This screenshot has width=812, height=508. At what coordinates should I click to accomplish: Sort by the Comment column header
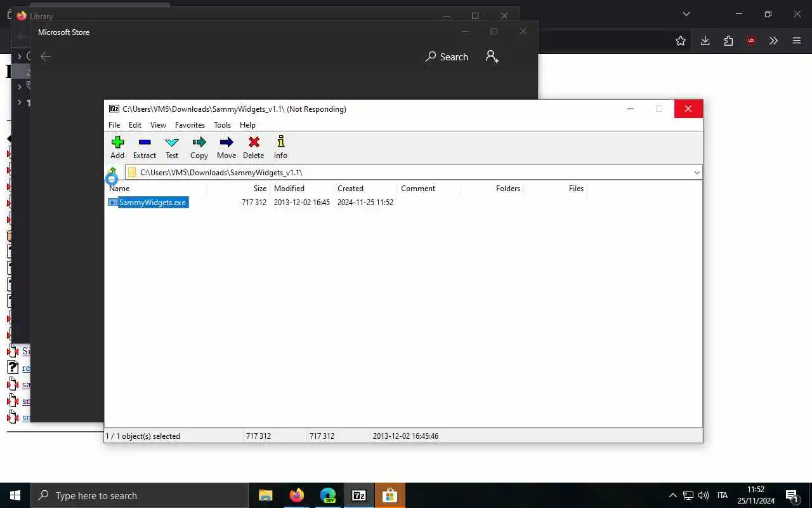tap(429, 189)
